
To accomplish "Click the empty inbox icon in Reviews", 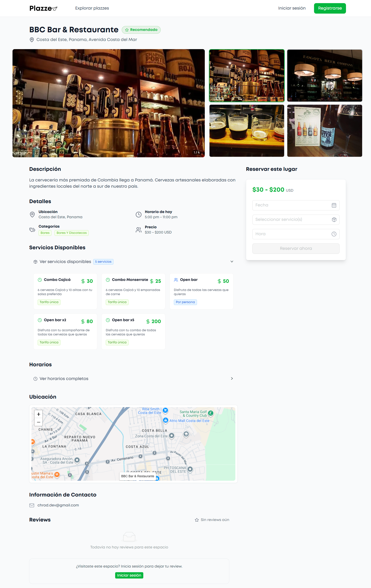I will pyautogui.click(x=129, y=537).
